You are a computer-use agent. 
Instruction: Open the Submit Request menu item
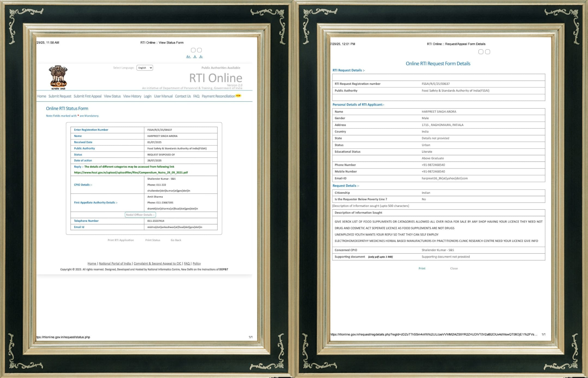coord(60,96)
